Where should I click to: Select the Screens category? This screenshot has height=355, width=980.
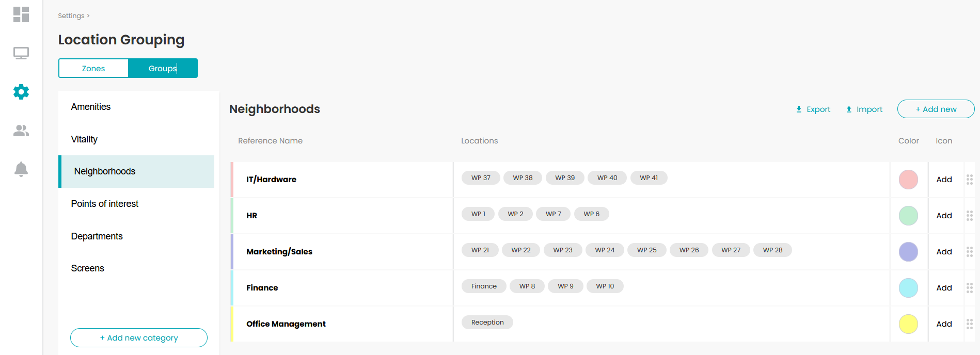pyautogui.click(x=136, y=268)
